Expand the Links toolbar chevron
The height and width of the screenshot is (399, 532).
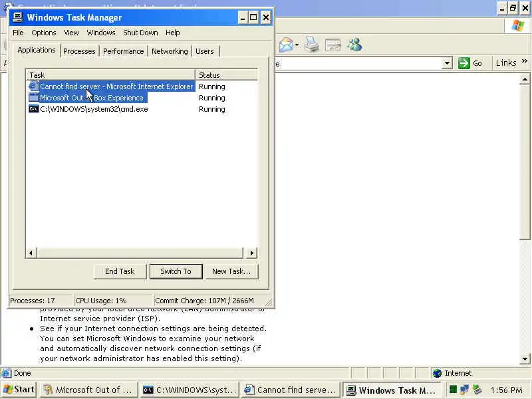click(525, 61)
